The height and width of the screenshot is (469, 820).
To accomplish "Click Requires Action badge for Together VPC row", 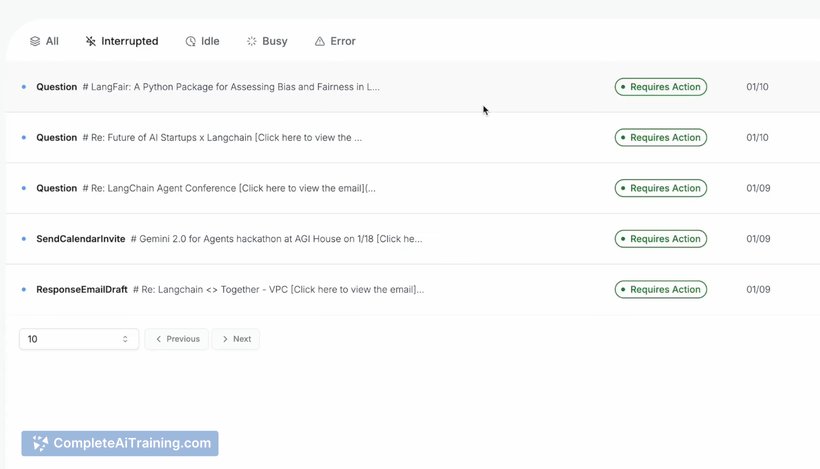I will coord(660,290).
